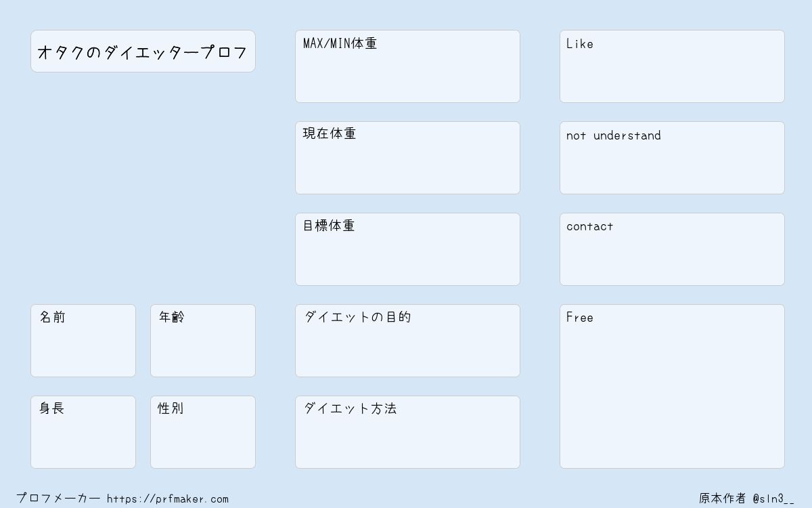Click the @sln3__ author handle
The height and width of the screenshot is (508, 812).
tap(773, 499)
